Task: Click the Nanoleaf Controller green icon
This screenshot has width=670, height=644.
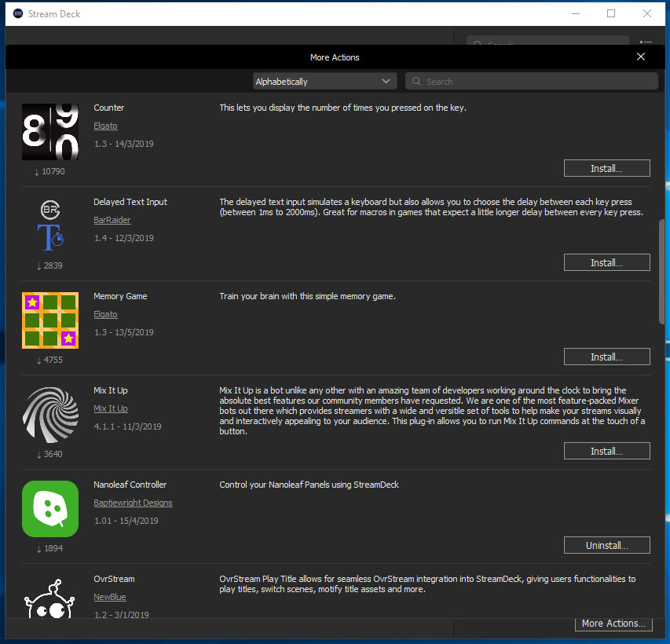Action: [50, 509]
